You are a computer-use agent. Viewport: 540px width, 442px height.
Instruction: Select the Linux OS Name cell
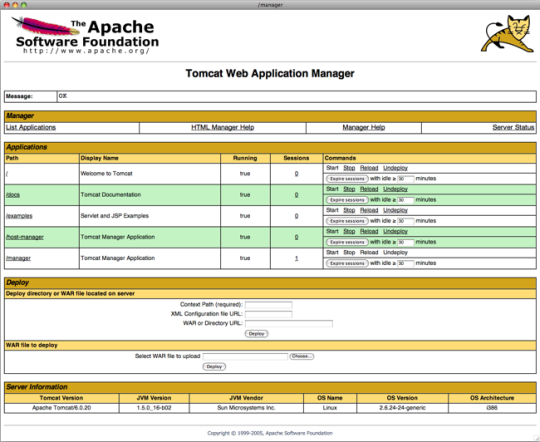(x=330, y=408)
